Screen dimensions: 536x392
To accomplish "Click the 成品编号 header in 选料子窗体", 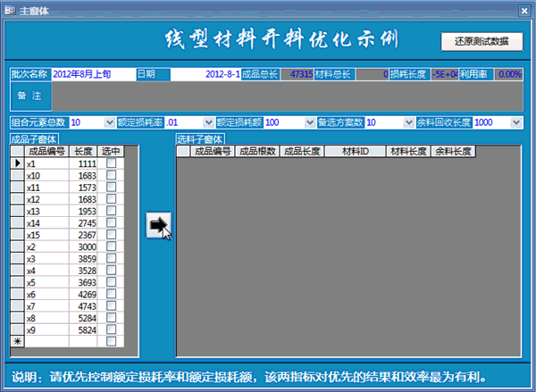I will [213, 151].
